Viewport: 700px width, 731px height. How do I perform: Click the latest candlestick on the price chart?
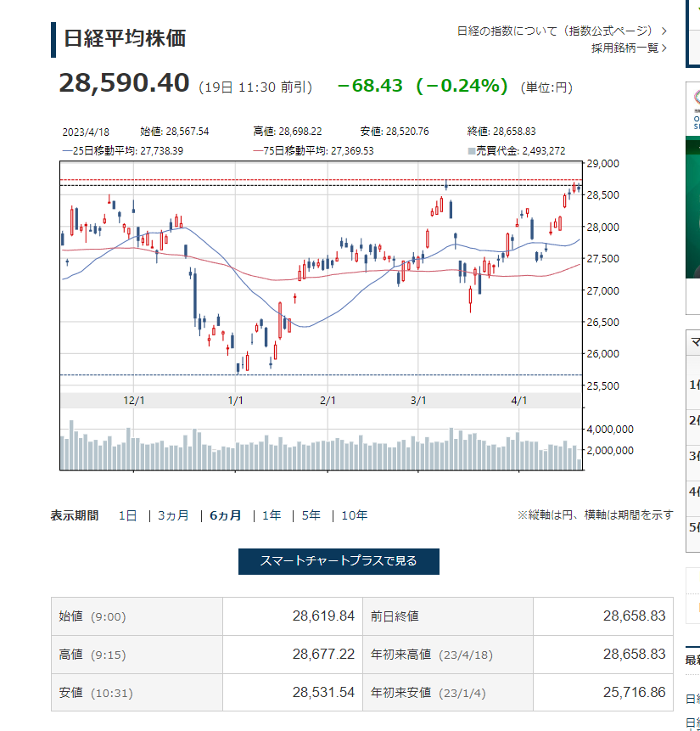coord(579,188)
